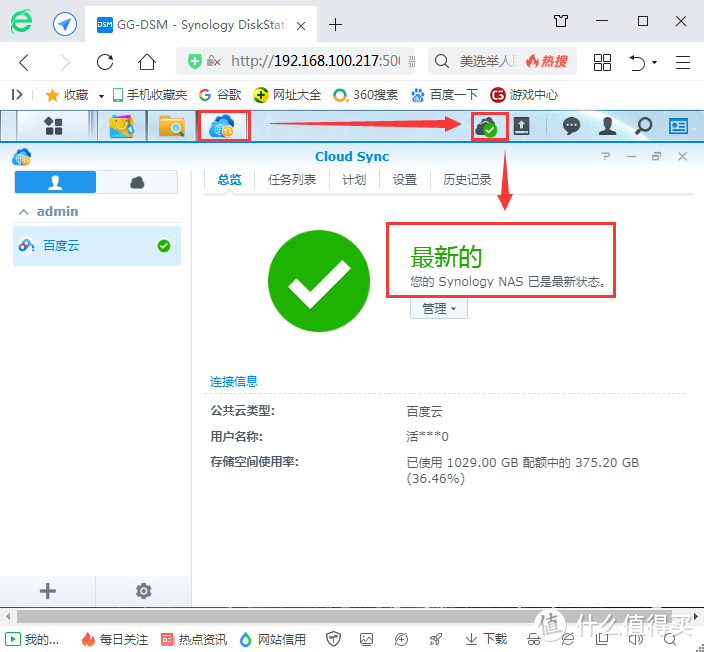
Task: Open the upload queue tray icon
Action: point(522,126)
